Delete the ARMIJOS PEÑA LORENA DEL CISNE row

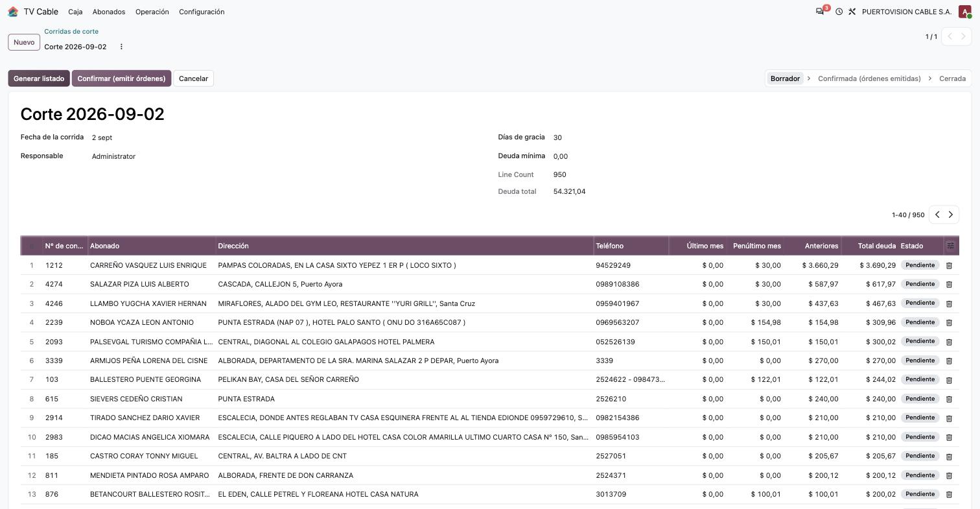pos(949,361)
